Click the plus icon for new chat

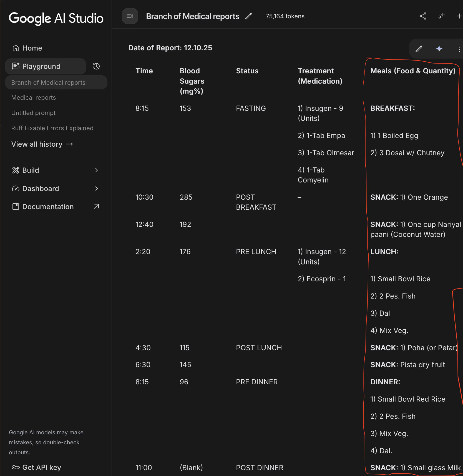(459, 16)
